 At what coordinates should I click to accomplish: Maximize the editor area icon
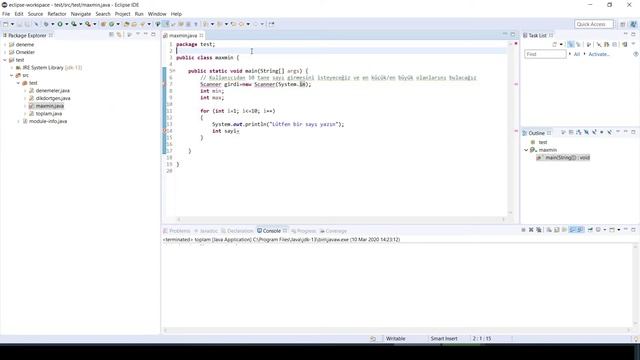click(513, 35)
